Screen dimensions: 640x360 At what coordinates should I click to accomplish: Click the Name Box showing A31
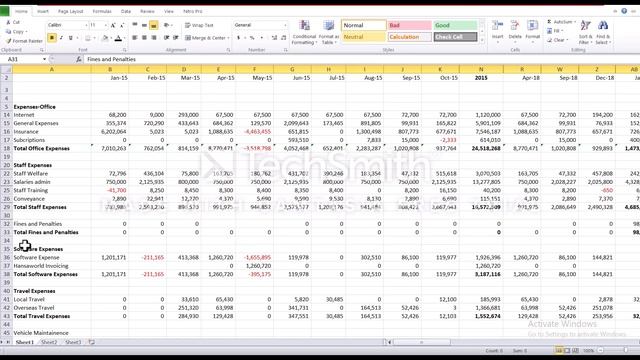[24, 60]
